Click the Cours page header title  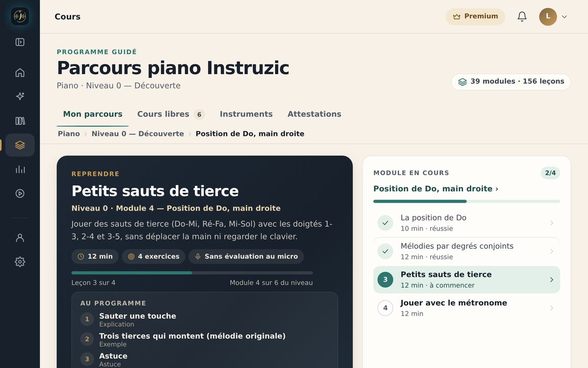[68, 17]
